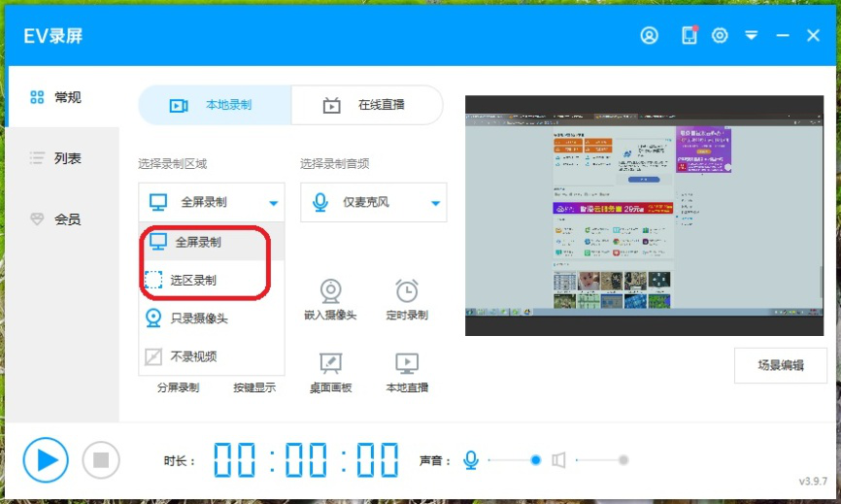Open the mobile device icon in title bar
This screenshot has height=504, width=841.
click(690, 35)
